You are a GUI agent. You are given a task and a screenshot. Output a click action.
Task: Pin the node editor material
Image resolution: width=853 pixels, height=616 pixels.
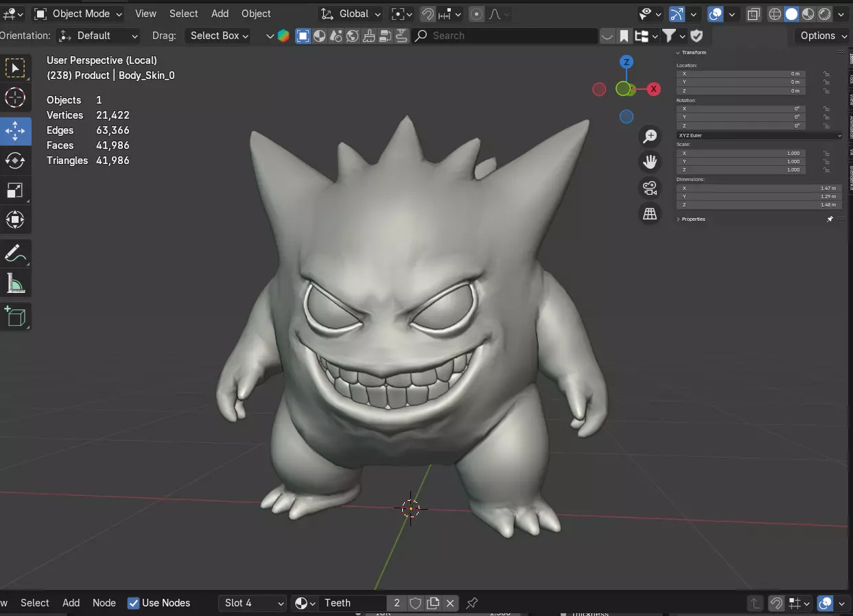pyautogui.click(x=471, y=603)
